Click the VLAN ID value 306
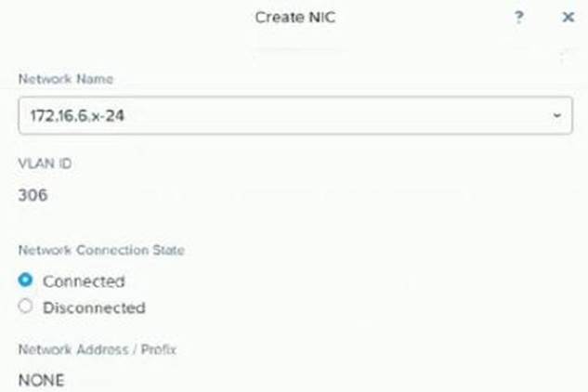Image resolution: width=588 pixels, height=392 pixels. coord(33,195)
